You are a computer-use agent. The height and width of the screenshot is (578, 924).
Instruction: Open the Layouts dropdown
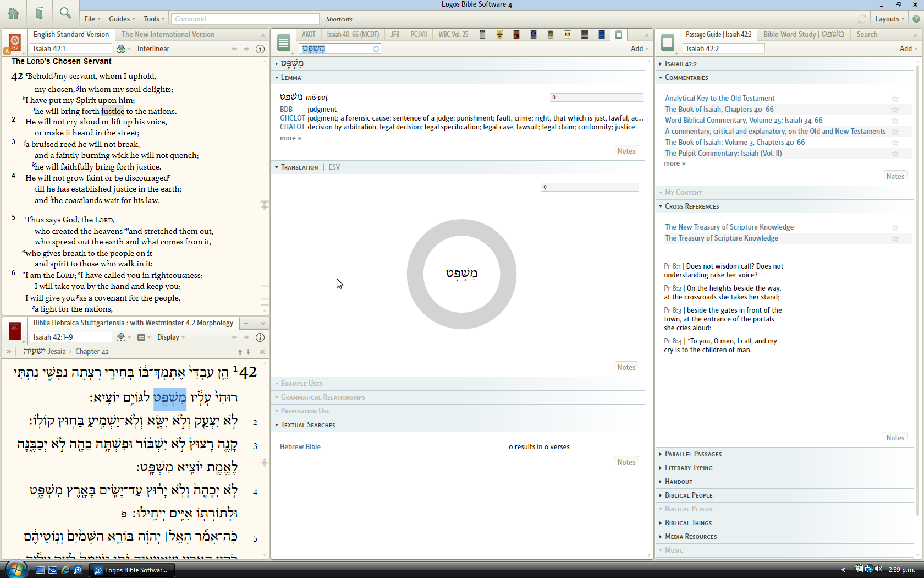[889, 19]
